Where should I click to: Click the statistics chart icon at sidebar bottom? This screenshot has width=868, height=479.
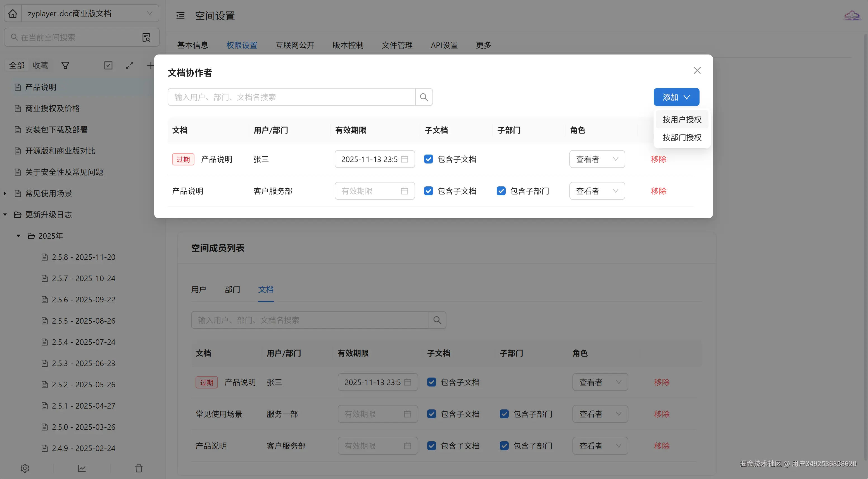pos(82,468)
